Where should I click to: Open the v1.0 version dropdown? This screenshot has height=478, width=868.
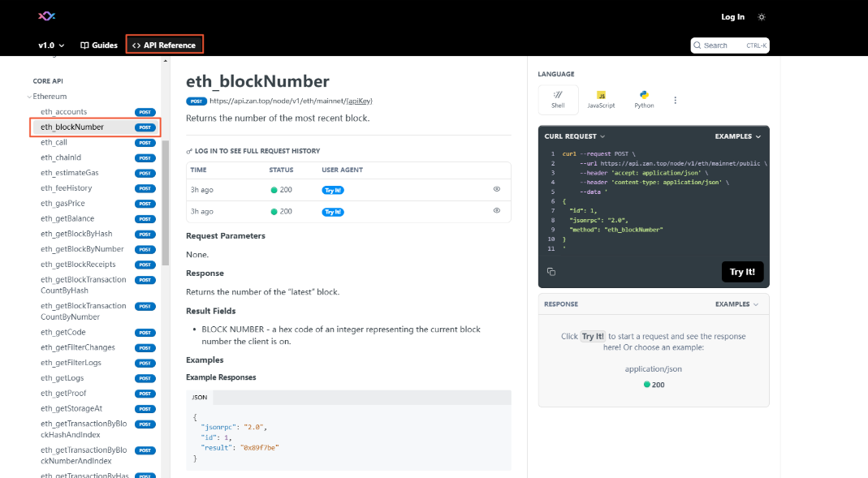point(51,45)
